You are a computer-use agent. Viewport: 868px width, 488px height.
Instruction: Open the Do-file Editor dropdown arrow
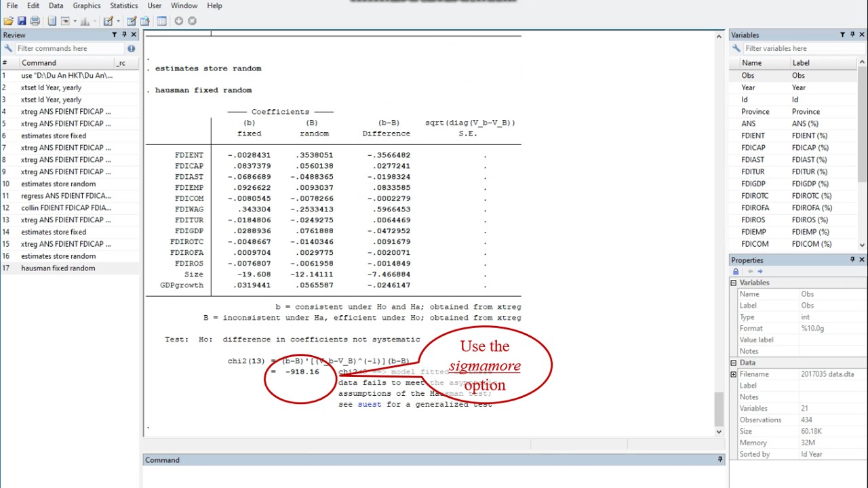[x=118, y=21]
